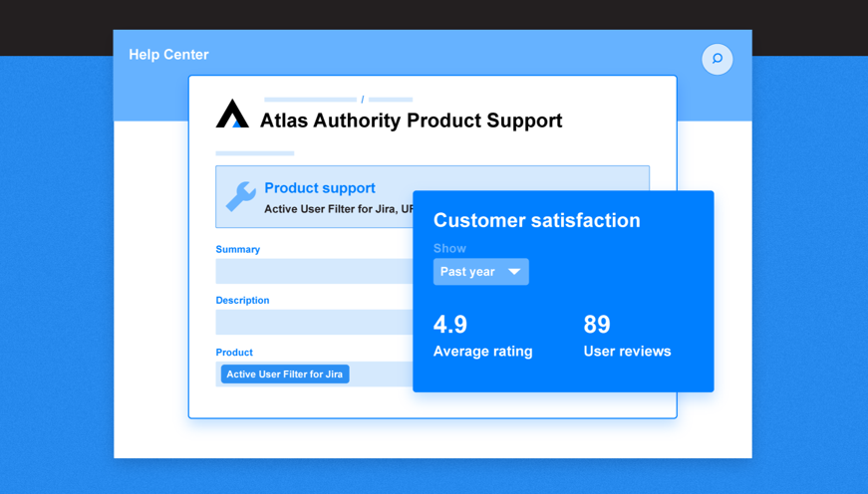Click the Product field label

pyautogui.click(x=234, y=353)
